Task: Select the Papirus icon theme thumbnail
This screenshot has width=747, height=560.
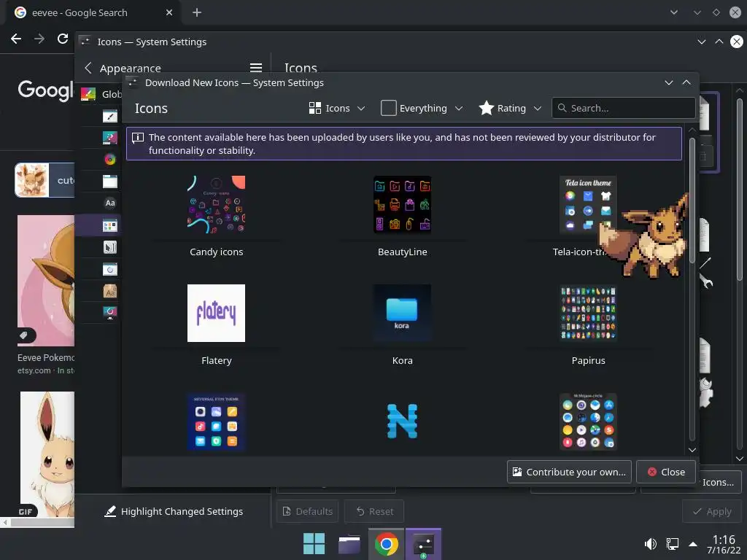Action: pyautogui.click(x=589, y=314)
